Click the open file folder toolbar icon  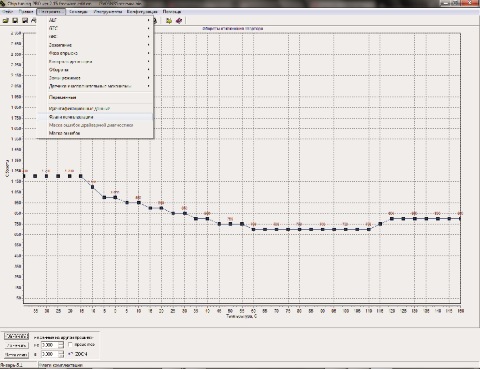click(x=6, y=21)
